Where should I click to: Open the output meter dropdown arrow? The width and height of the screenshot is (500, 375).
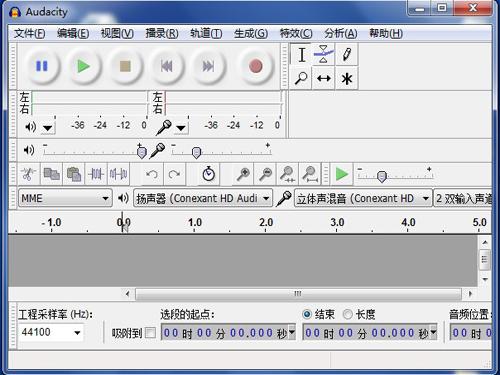pyautogui.click(x=48, y=128)
